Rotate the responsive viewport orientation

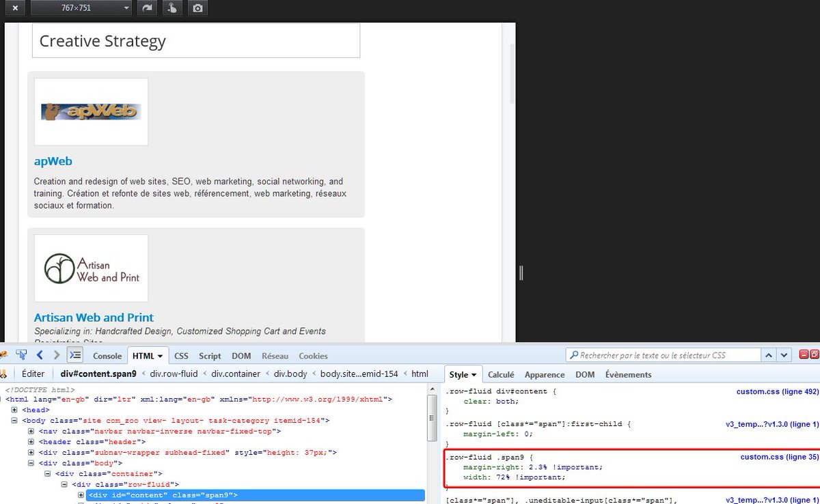pyautogui.click(x=146, y=8)
